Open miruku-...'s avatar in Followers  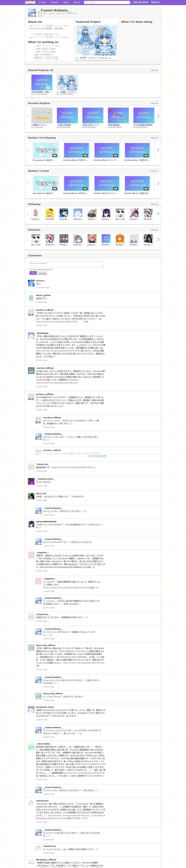tap(134, 239)
